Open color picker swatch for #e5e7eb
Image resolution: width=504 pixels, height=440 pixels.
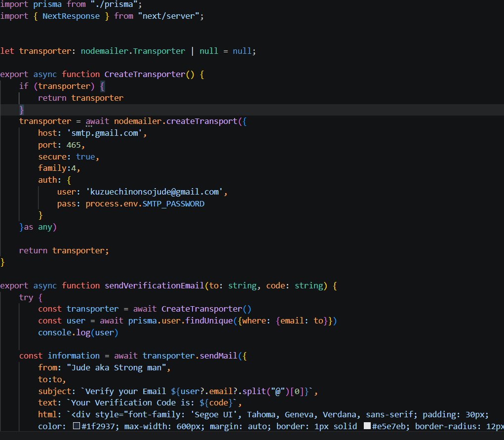(367, 426)
